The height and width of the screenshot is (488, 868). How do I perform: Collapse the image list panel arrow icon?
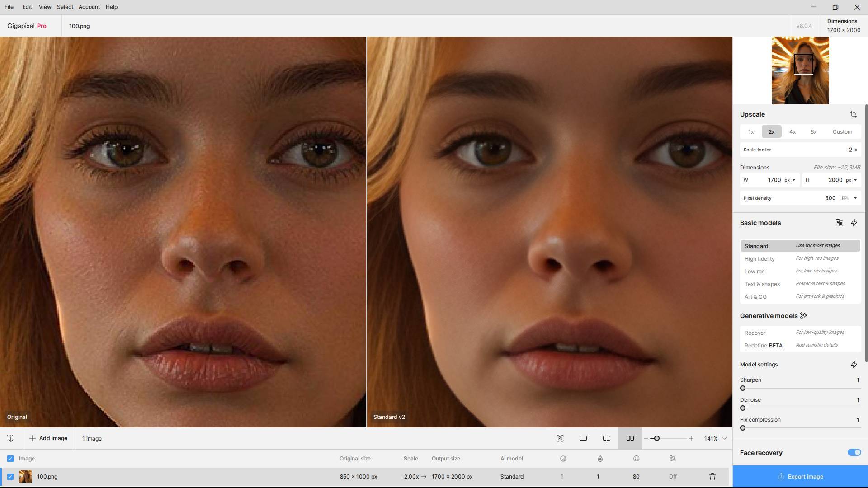click(x=11, y=438)
